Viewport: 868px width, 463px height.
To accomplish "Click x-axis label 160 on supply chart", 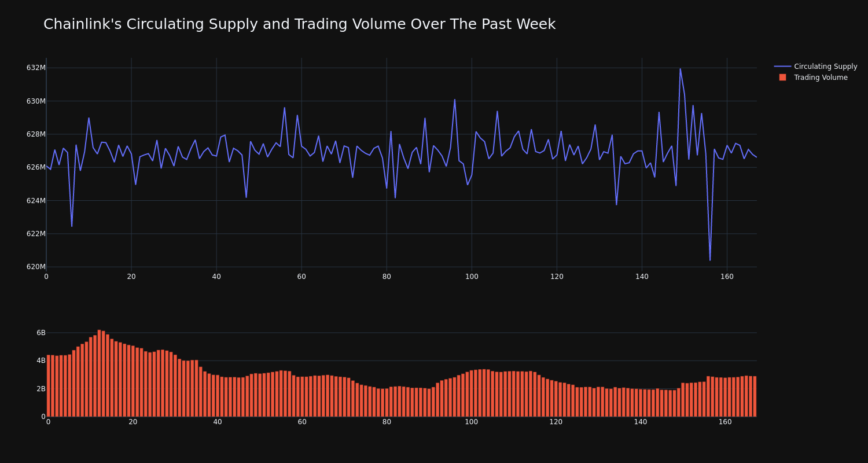I will [x=727, y=277].
